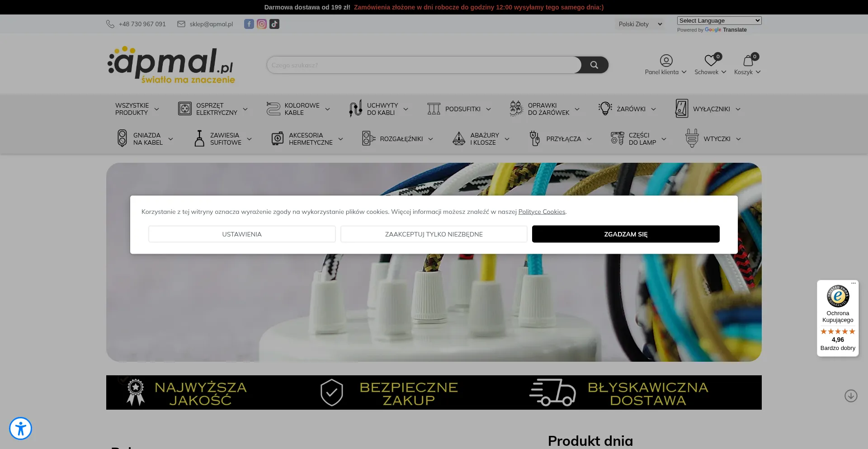868x449 pixels.
Task: Open the customer panel user icon
Action: click(x=666, y=60)
